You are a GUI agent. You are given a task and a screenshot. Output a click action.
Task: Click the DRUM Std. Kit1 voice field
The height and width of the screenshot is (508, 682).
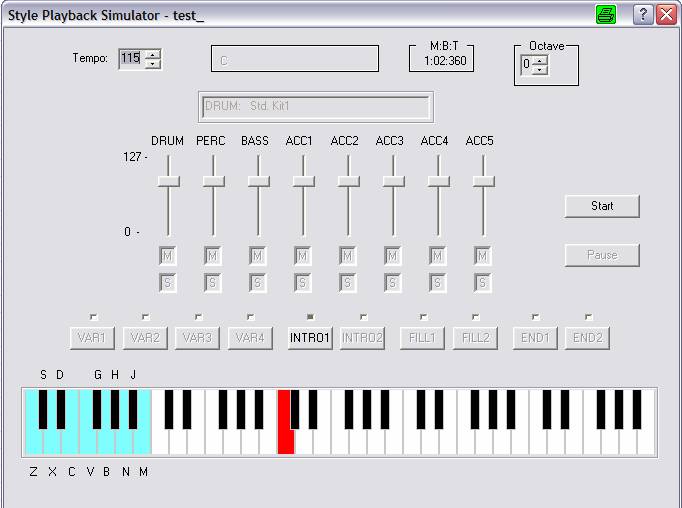coord(316,107)
